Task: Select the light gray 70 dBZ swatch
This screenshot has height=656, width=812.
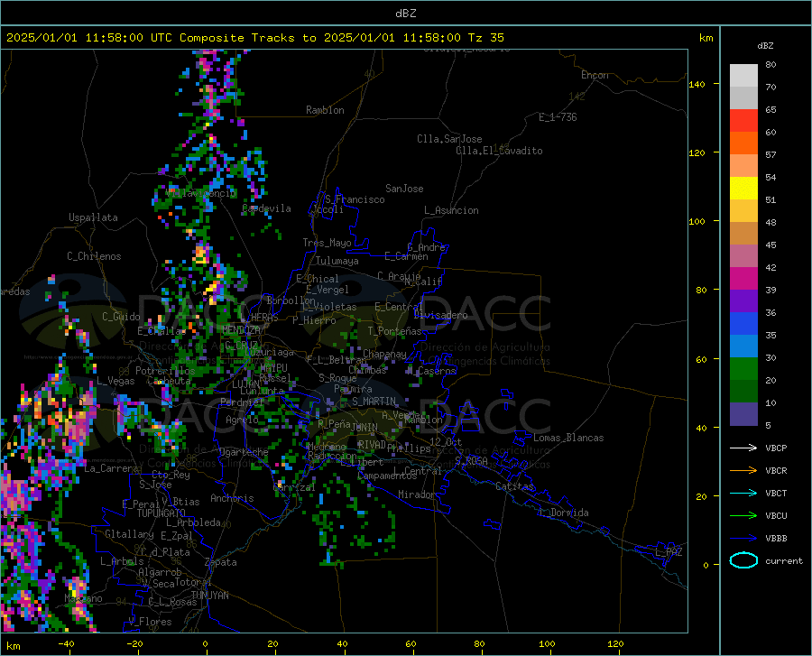Action: pyautogui.click(x=743, y=76)
